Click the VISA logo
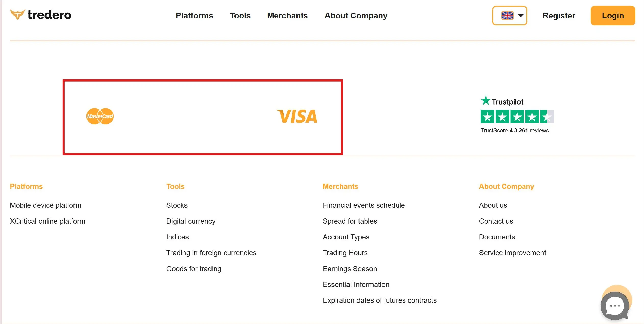This screenshot has width=644, height=324. (297, 116)
